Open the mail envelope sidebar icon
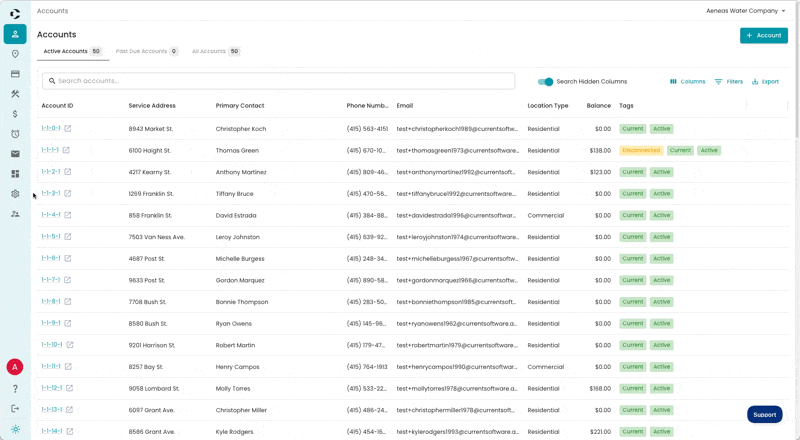 point(15,154)
